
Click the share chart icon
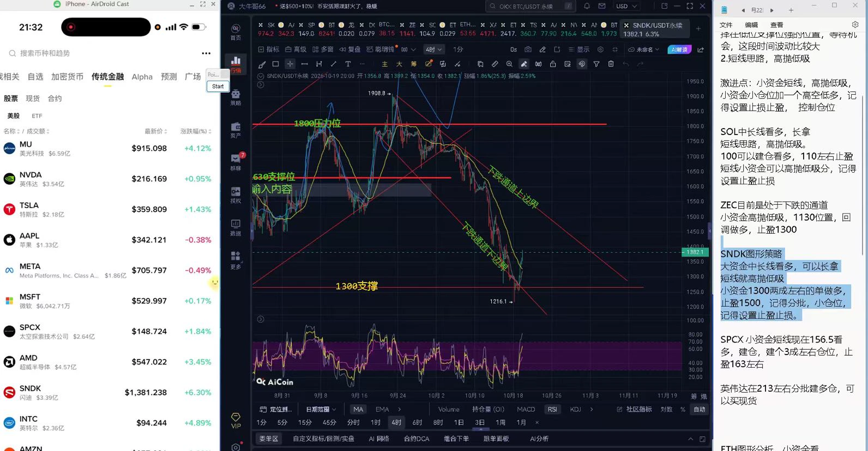[x=701, y=50]
